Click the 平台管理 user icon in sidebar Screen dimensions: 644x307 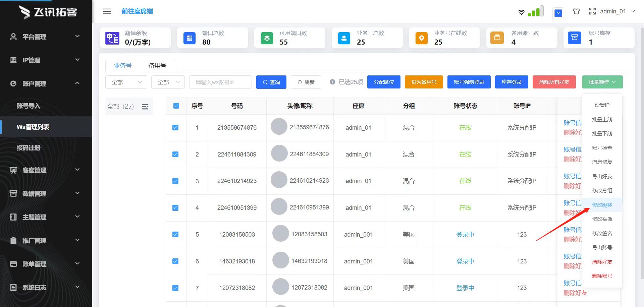pyautogui.click(x=13, y=37)
